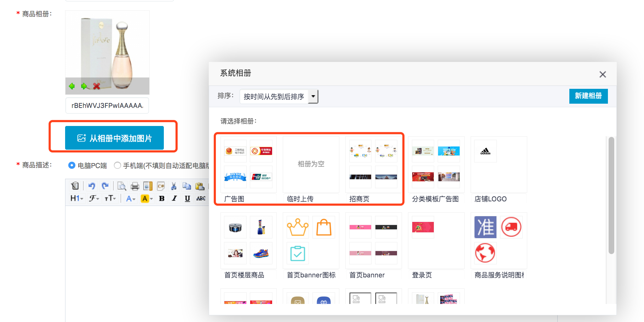The width and height of the screenshot is (644, 322).
Task: Select the 手机端 radio button
Action: pos(117,165)
